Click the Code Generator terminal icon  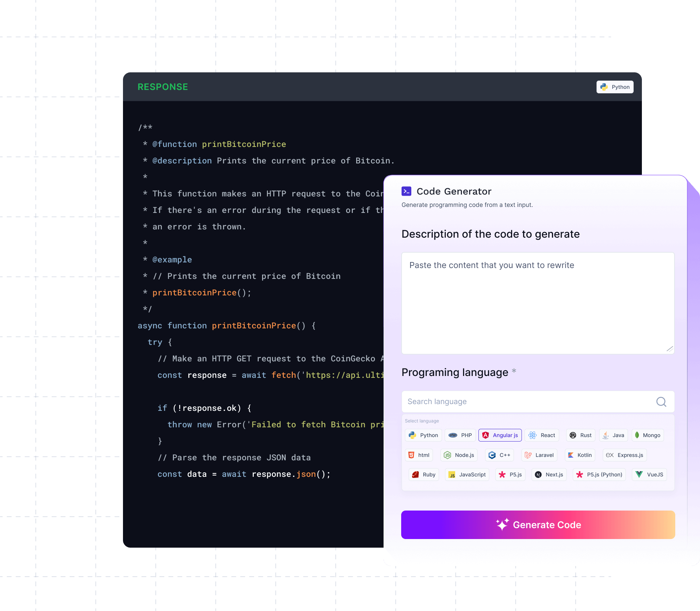[x=406, y=191]
